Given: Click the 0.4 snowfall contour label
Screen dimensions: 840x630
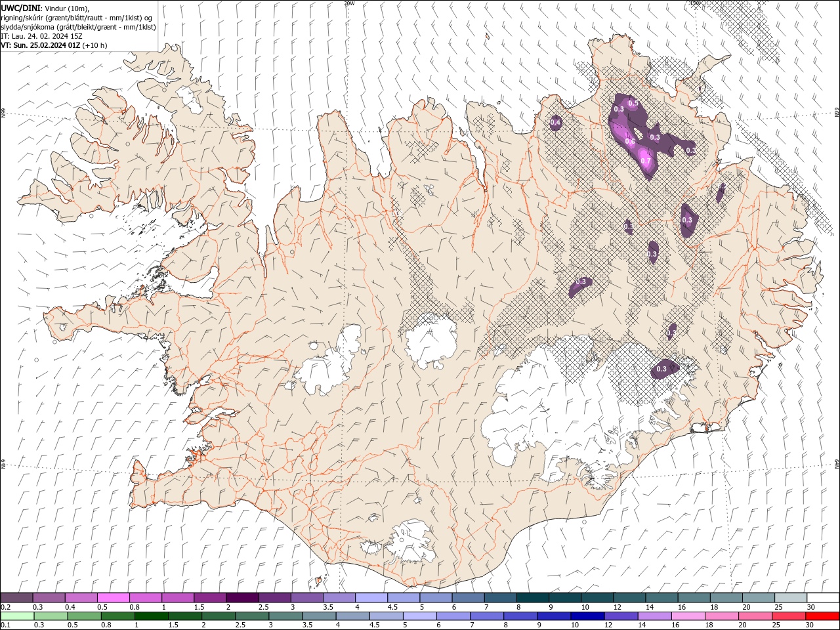Looking at the screenshot, I should tap(555, 123).
